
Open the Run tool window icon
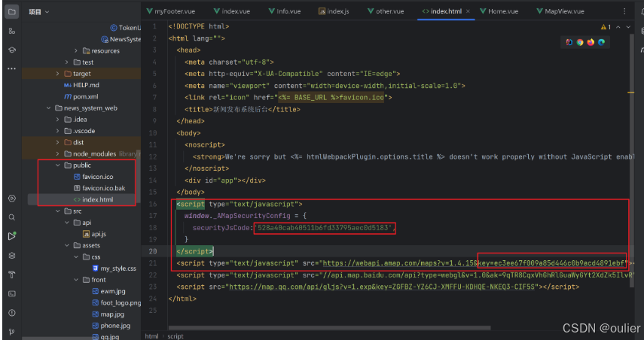(x=11, y=236)
